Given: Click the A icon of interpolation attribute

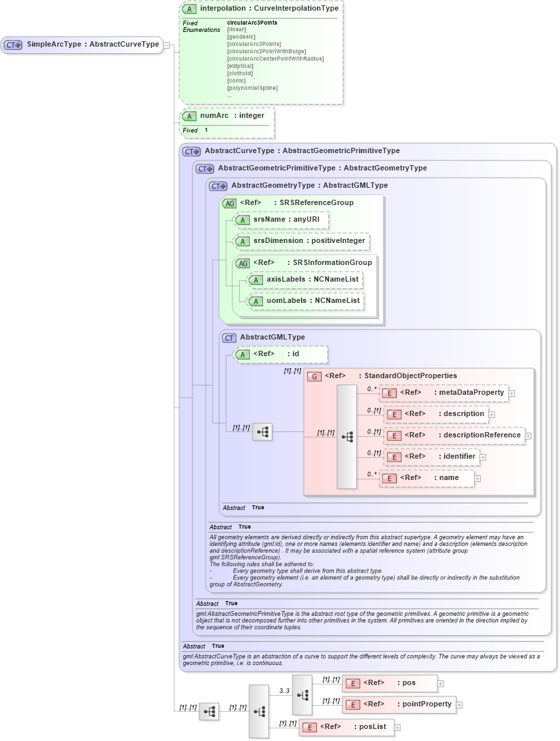Looking at the screenshot, I should pyautogui.click(x=190, y=9).
